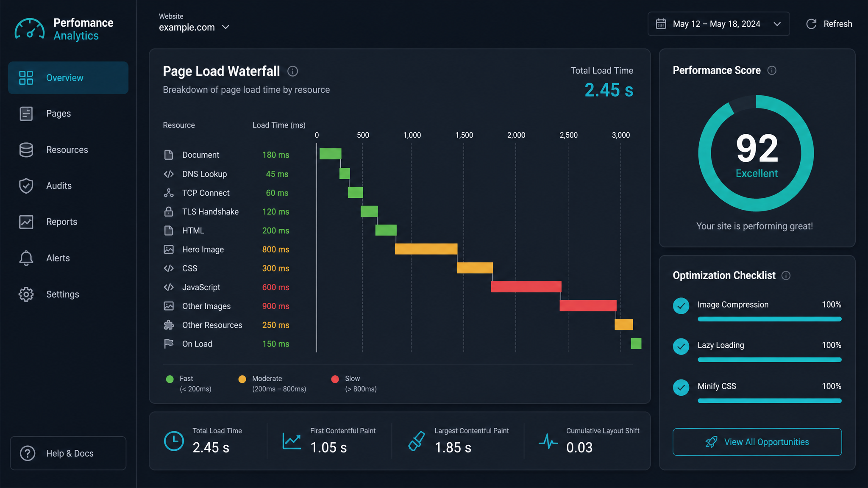868x488 pixels.
Task: Click the Help & Docs question mark icon
Action: click(x=28, y=453)
